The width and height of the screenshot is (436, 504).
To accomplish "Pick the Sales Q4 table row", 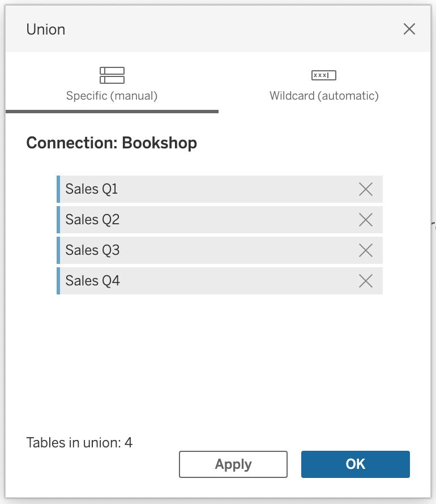I will 204,281.
